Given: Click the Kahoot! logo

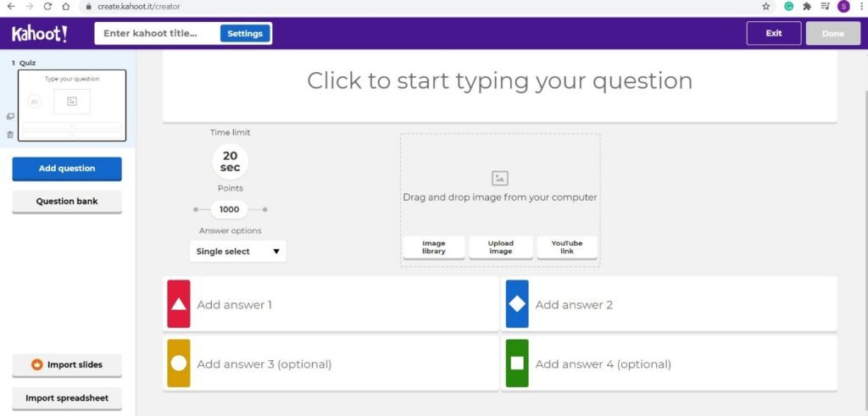Looking at the screenshot, I should (x=39, y=34).
